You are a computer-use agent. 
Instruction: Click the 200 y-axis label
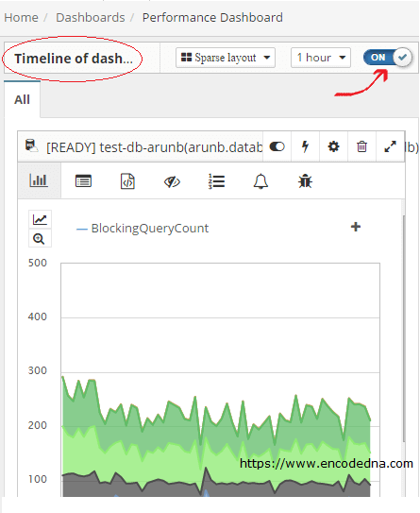pos(37,425)
